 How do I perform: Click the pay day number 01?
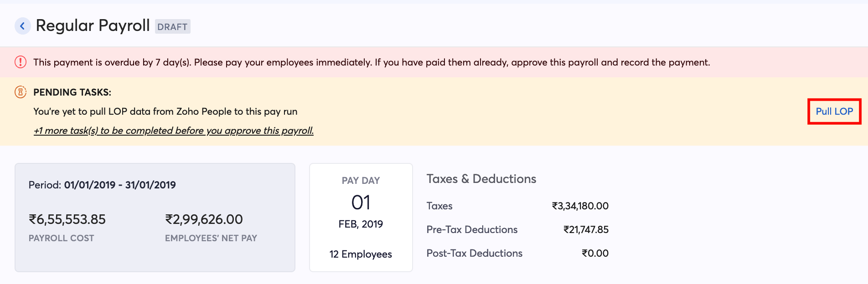(x=361, y=203)
